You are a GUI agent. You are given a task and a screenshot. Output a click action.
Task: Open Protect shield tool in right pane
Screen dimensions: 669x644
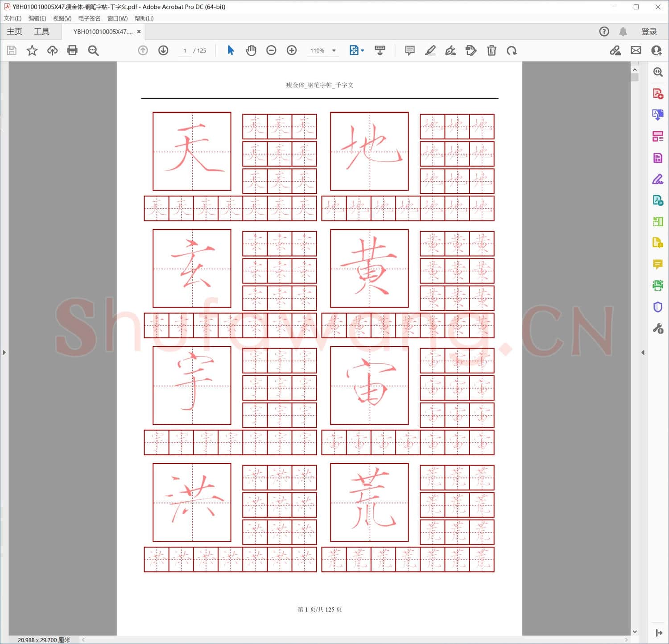(x=658, y=307)
